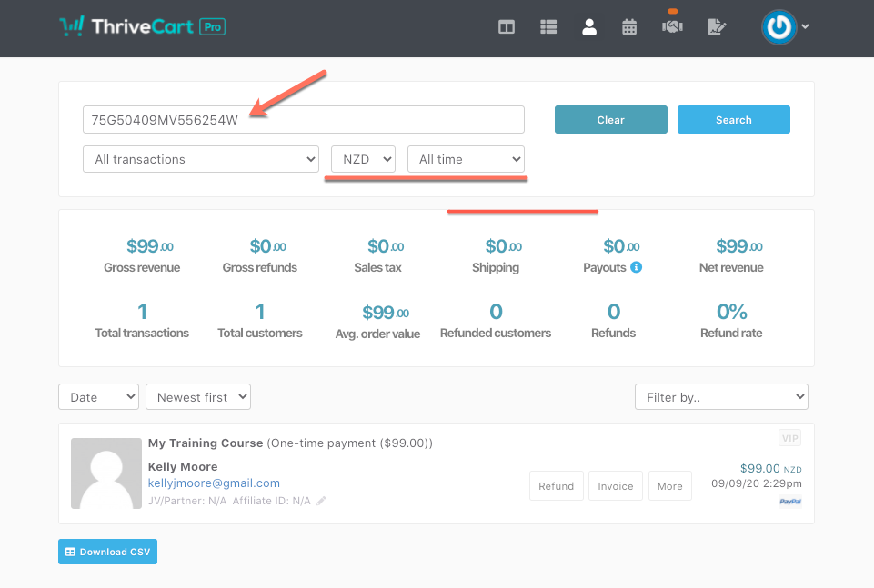Click the Affiliate ID: N/A text
The image size is (874, 588).
(x=271, y=501)
